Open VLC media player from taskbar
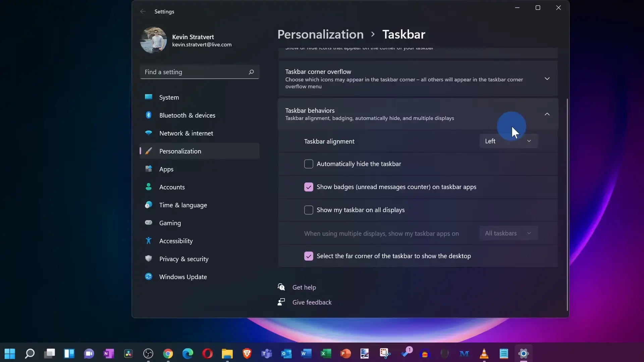 484,353
